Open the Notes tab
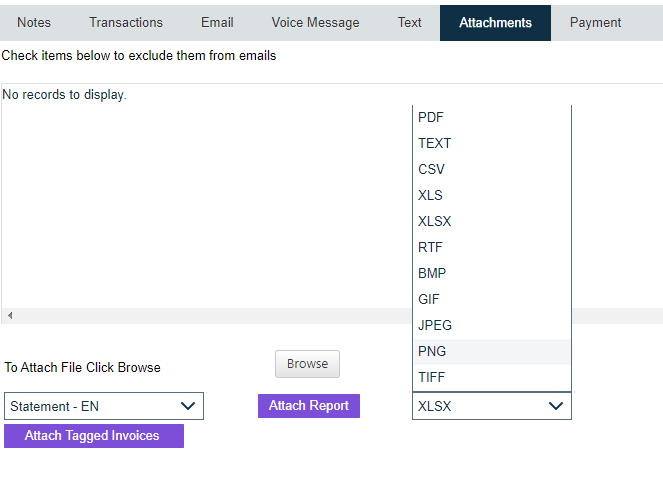663x485 pixels. 34,23
